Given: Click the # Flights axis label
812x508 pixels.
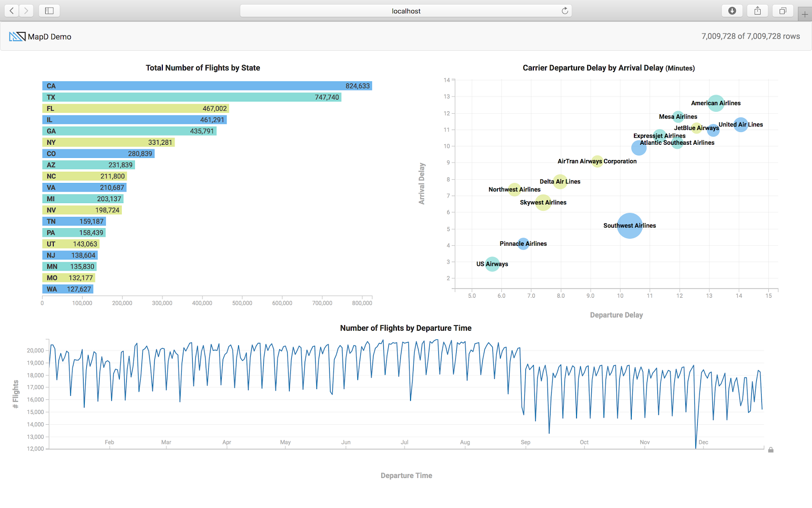Looking at the screenshot, I should (x=16, y=394).
